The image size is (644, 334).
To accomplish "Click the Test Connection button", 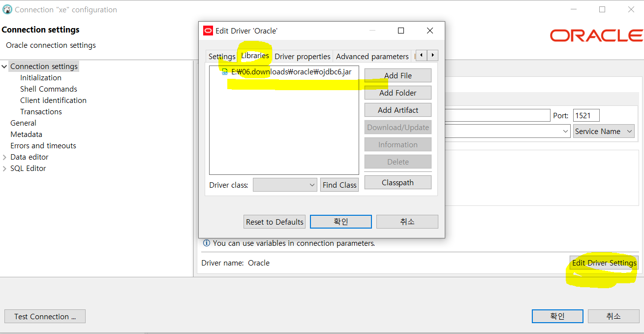I will 45,316.
